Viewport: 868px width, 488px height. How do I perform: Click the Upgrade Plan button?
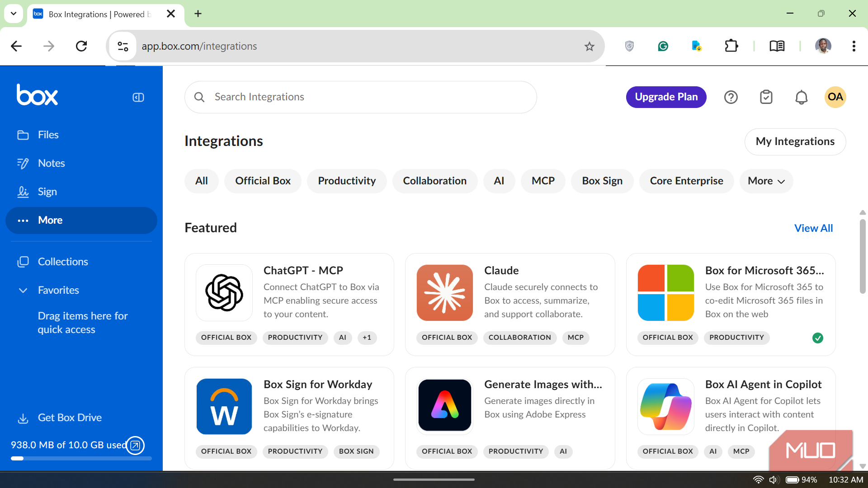pos(666,97)
